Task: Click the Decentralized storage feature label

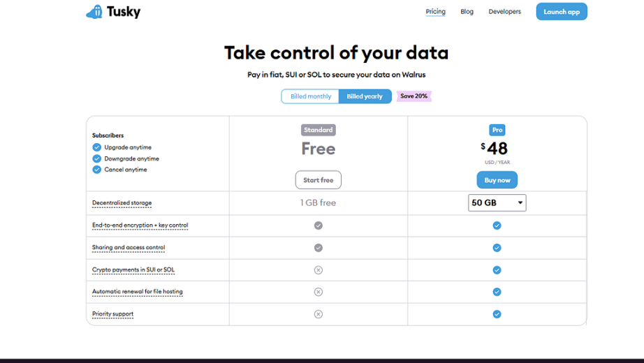Action: pyautogui.click(x=122, y=203)
